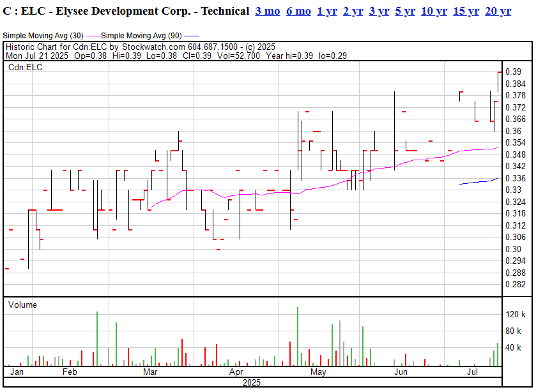Viewport: 536px width, 392px height.
Task: Click the 0.282 price axis label
Action: (x=516, y=284)
